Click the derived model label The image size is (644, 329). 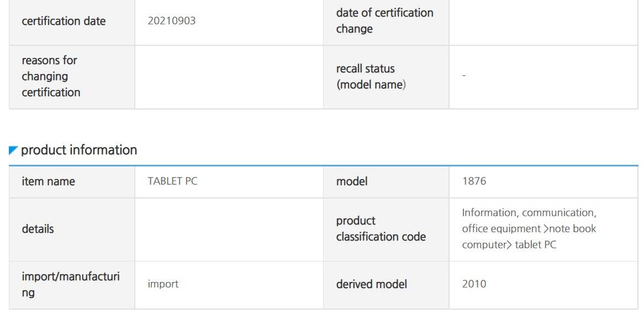372,284
